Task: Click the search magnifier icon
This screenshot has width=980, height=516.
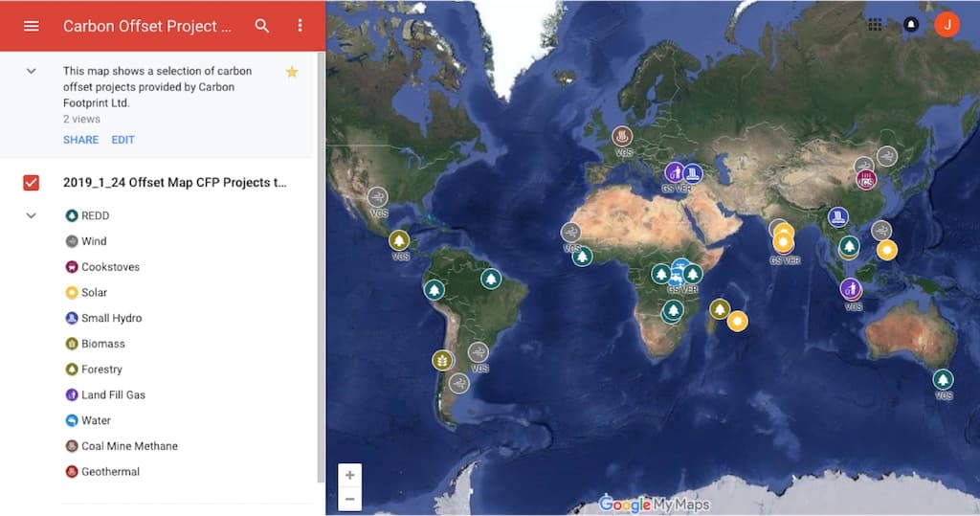Action: coord(262,26)
